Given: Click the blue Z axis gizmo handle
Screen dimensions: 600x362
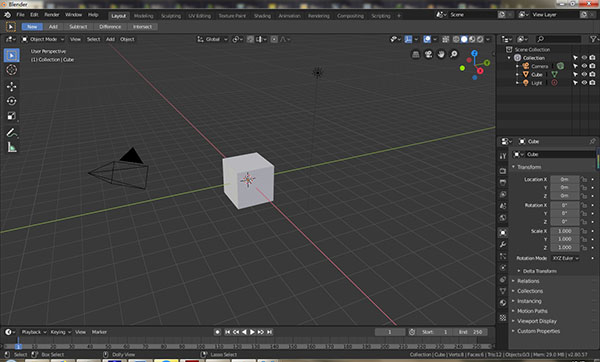Looking at the screenshot, I should (474, 53).
